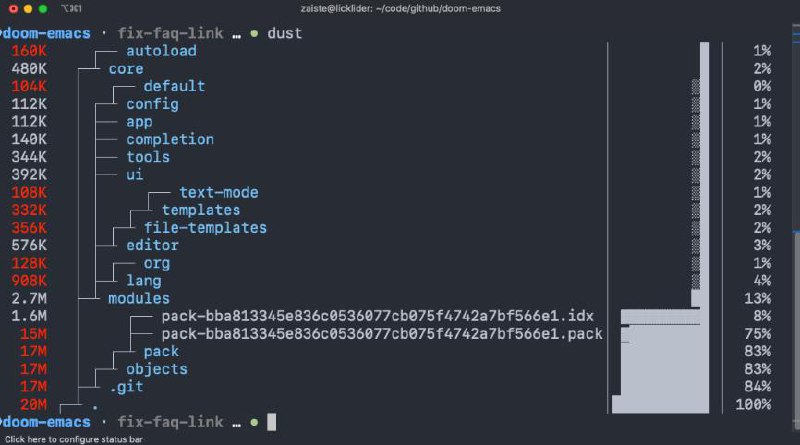Click the block cursor at the bottom prompt

271,422
